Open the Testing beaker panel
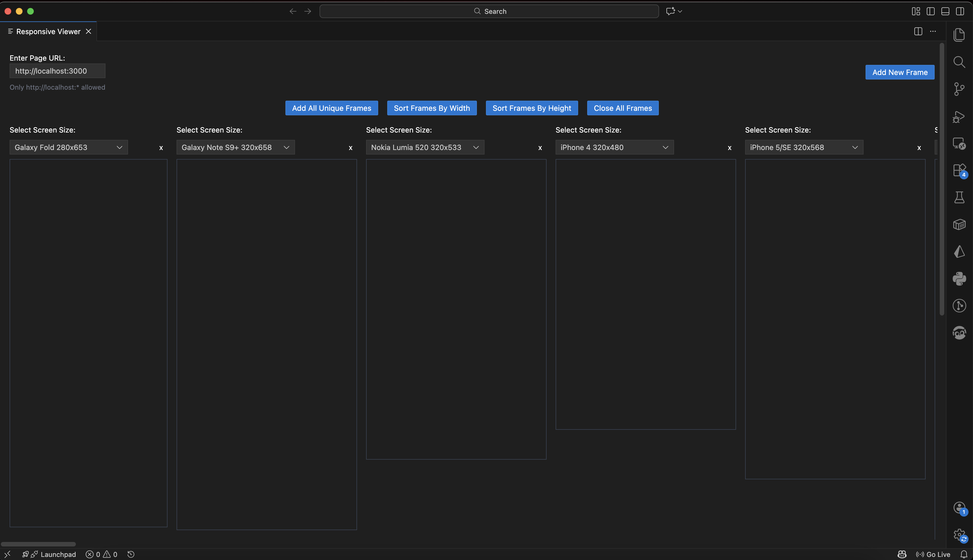 tap(959, 197)
